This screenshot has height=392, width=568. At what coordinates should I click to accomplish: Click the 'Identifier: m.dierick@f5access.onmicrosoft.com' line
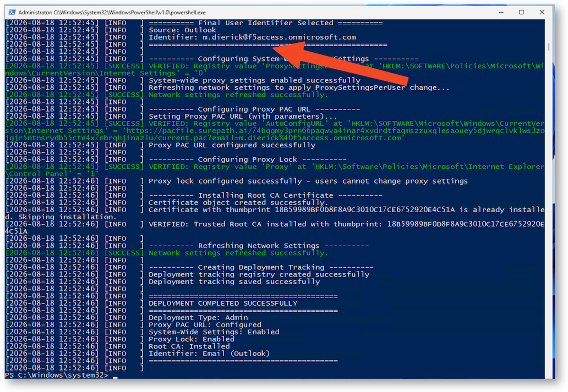coord(252,37)
